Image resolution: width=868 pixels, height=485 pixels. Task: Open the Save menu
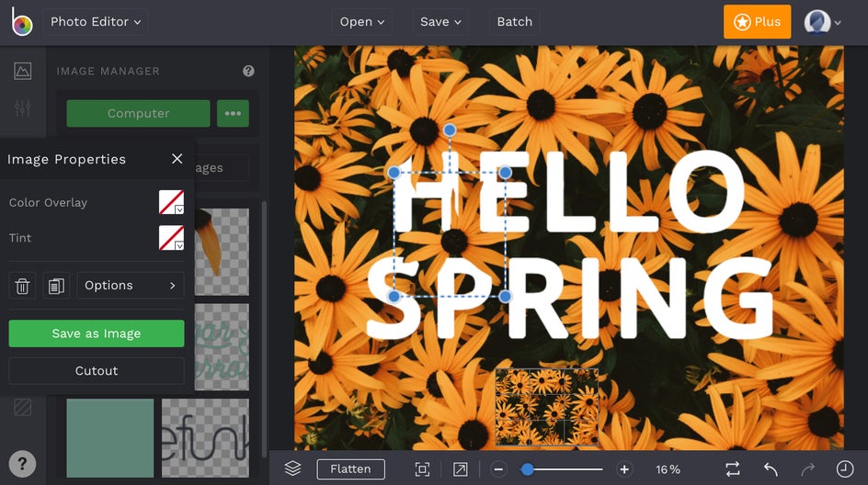click(440, 21)
